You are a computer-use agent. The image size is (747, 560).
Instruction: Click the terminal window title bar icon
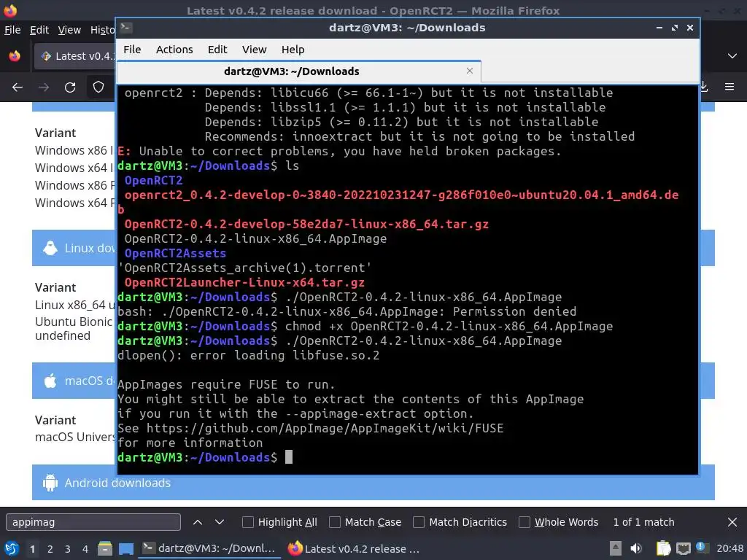(125, 28)
